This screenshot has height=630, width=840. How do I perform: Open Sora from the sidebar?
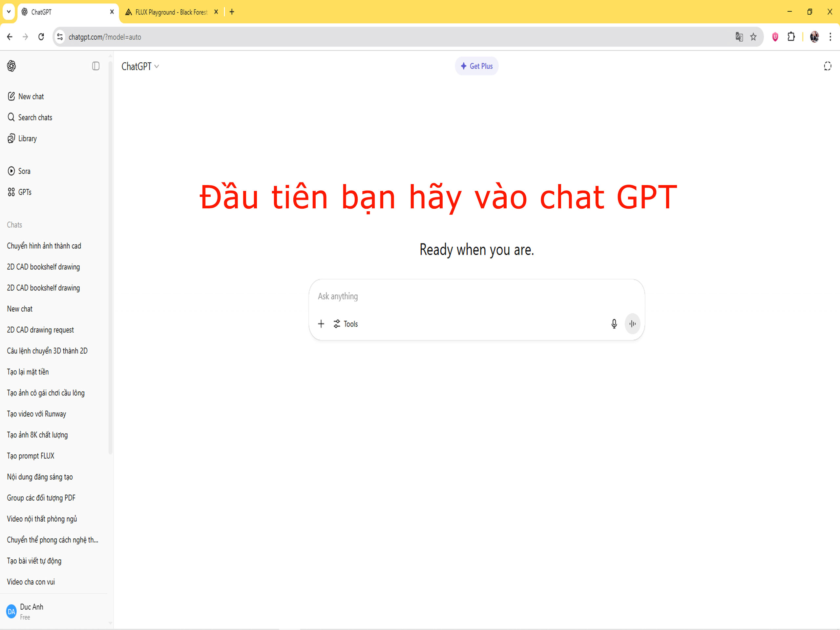(24, 171)
